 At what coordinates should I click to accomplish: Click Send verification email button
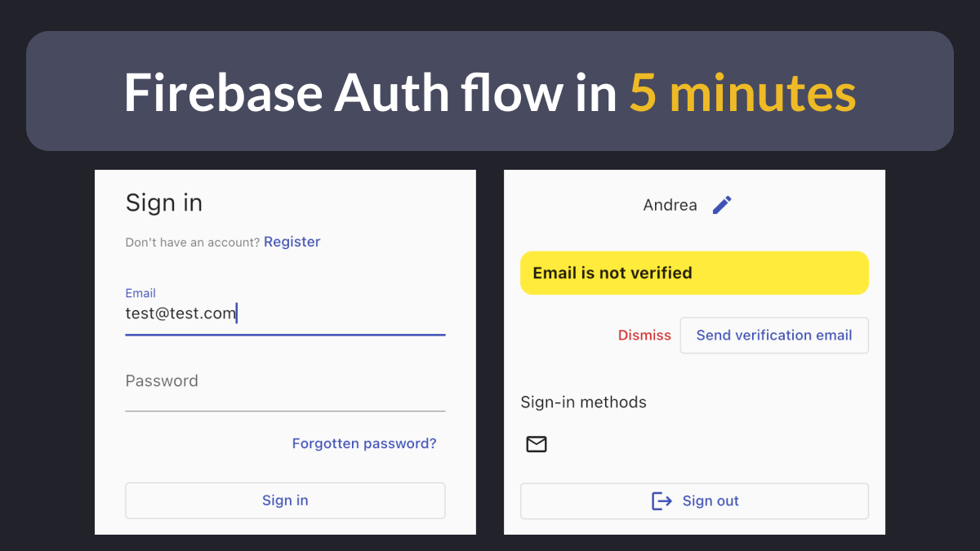[x=774, y=335]
